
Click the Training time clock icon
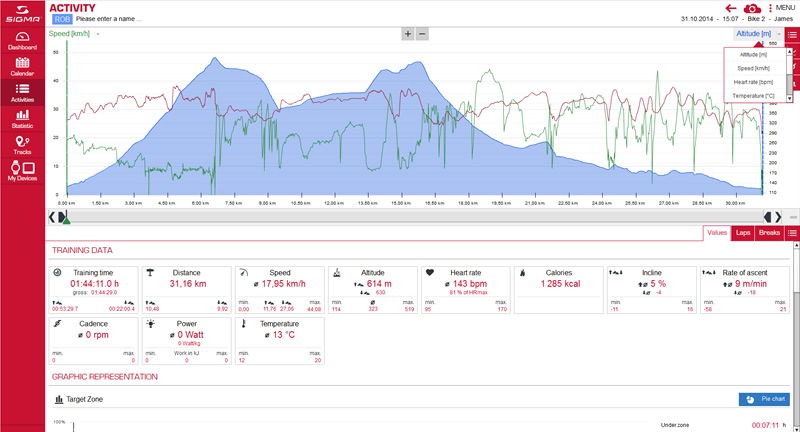point(57,272)
